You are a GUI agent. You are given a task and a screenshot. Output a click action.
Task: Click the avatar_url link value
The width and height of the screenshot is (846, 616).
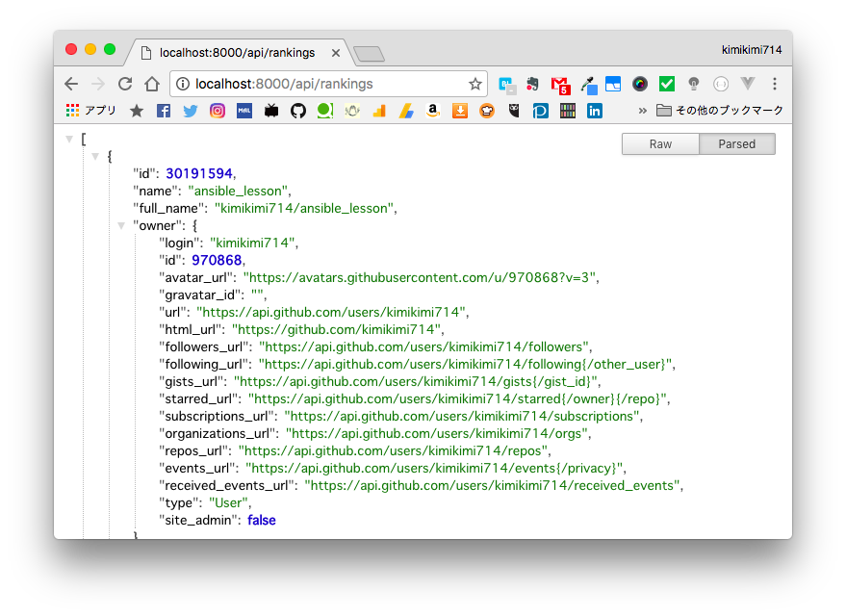click(x=420, y=277)
